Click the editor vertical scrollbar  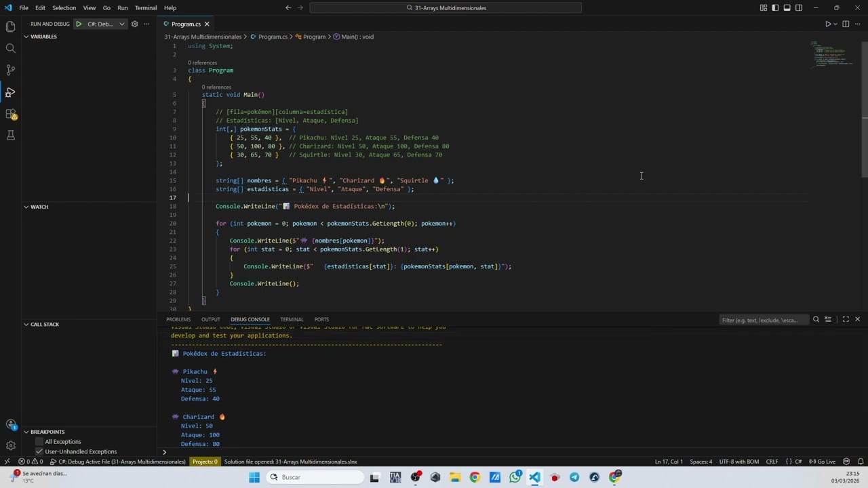coord(864,108)
